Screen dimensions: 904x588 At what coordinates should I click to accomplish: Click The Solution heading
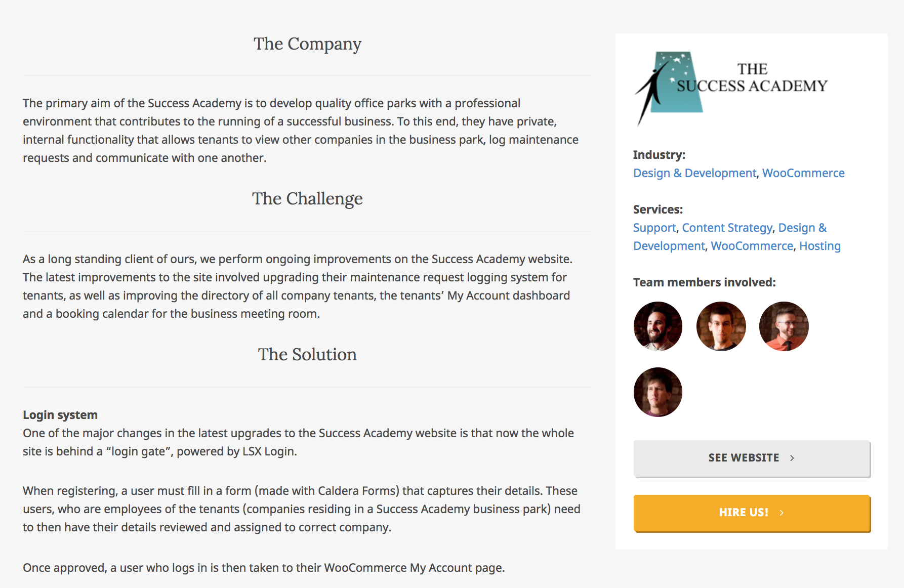coord(307,354)
